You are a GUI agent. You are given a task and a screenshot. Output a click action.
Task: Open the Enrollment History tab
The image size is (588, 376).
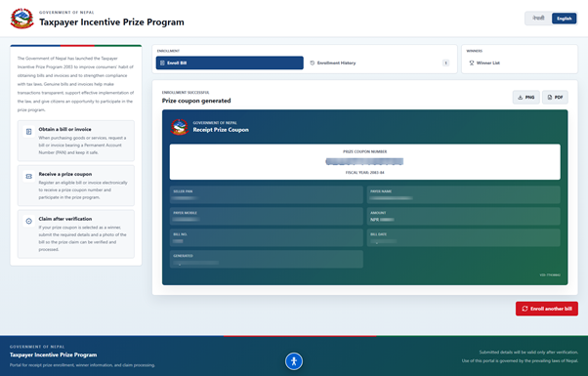point(380,63)
